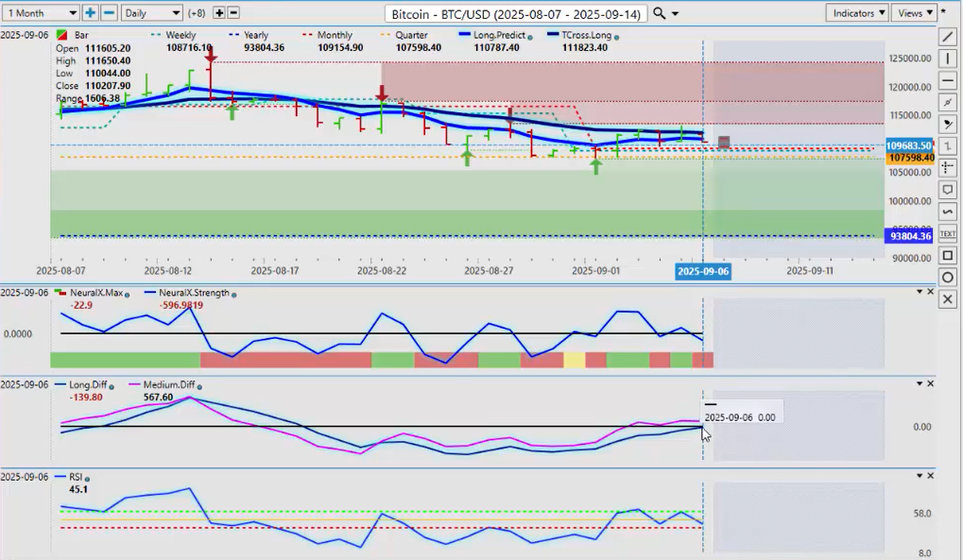The width and height of the screenshot is (963, 560).
Task: Open the 1 Month range dropdown
Action: tap(40, 13)
